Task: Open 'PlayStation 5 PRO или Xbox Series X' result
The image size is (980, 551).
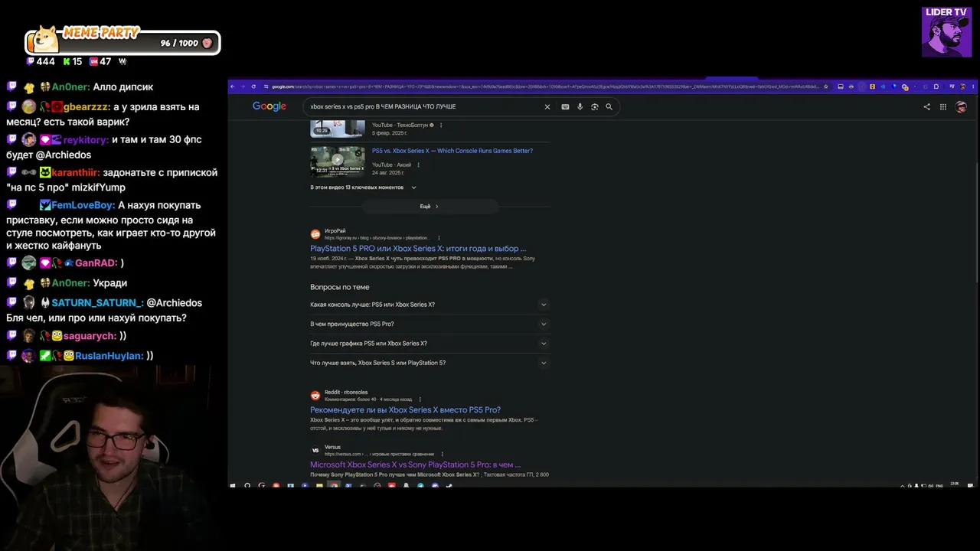Action: point(418,249)
